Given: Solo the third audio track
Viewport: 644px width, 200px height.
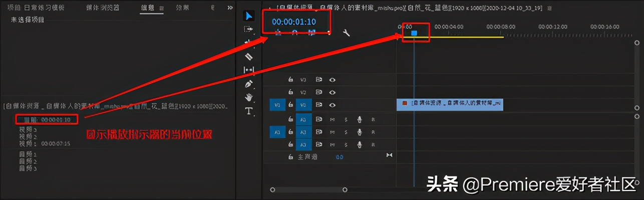Looking at the screenshot, I should 346,144.
